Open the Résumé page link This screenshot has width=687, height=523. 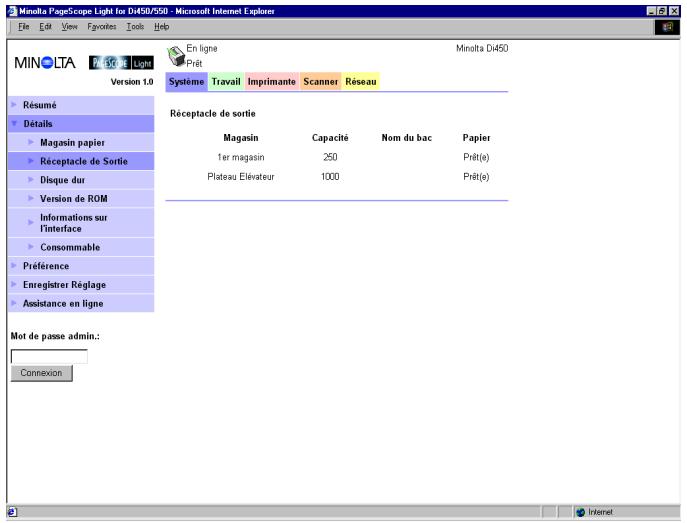point(40,105)
